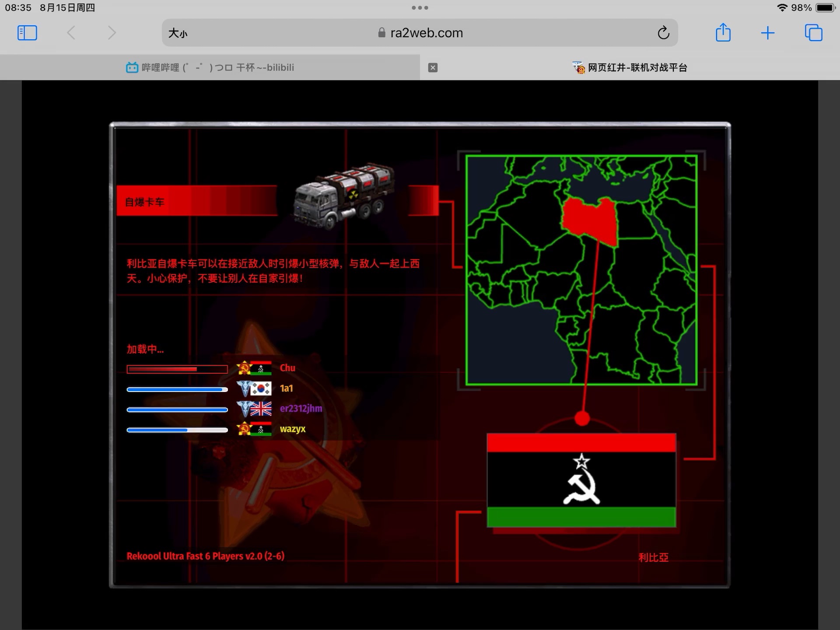Close the current tab with X

coord(433,67)
